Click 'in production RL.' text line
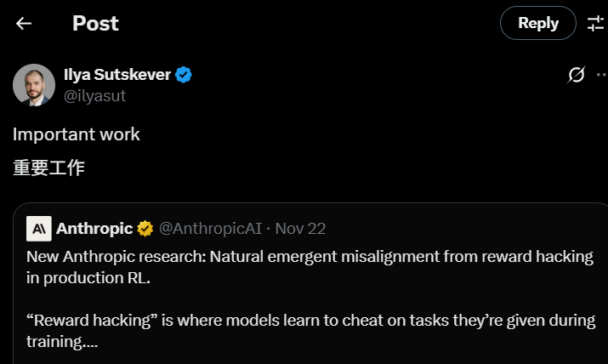 [x=88, y=277]
